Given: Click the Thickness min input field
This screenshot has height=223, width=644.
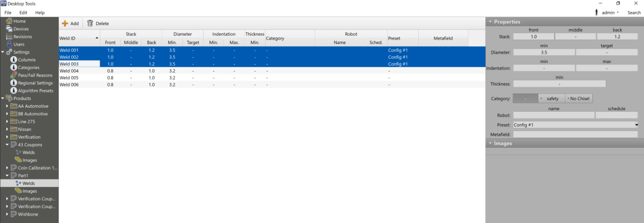Looking at the screenshot, I should [x=559, y=84].
